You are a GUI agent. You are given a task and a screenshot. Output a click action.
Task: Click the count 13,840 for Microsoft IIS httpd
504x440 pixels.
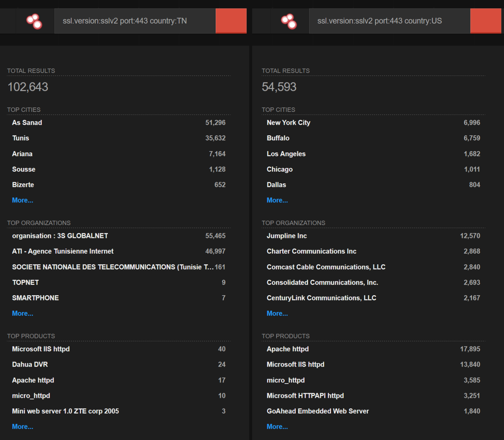(470, 364)
